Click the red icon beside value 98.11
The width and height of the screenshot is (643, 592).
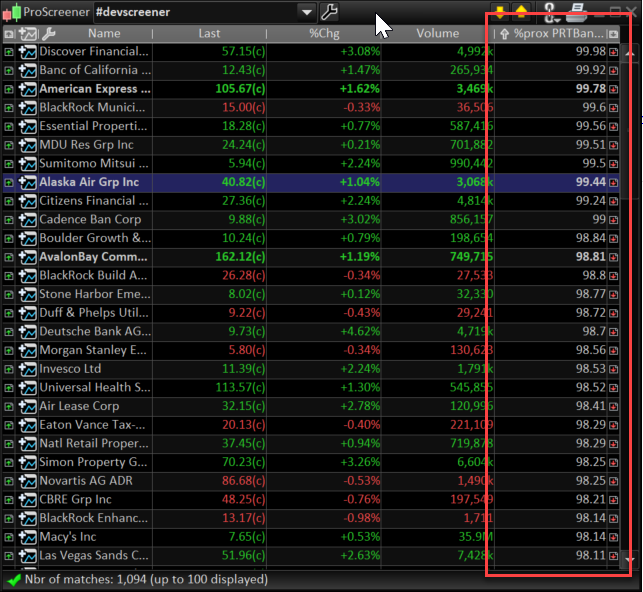613,556
